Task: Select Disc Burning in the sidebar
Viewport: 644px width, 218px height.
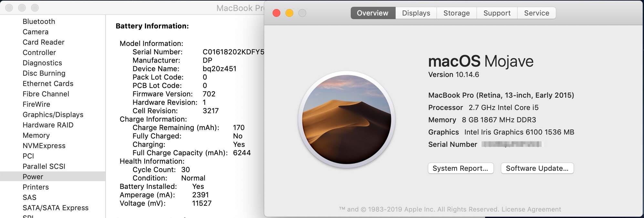Action: [44, 73]
